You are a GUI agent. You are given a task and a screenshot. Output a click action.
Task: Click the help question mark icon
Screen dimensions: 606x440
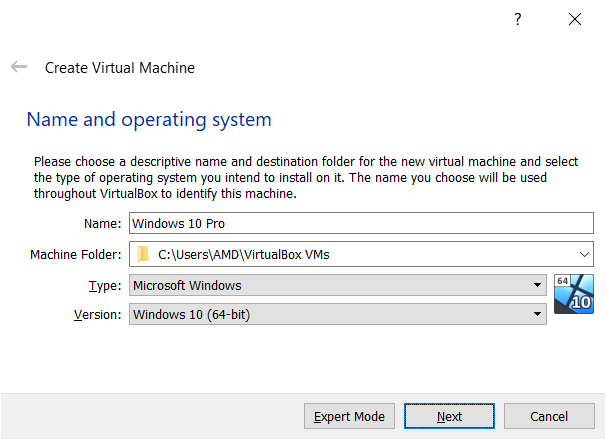pos(518,19)
